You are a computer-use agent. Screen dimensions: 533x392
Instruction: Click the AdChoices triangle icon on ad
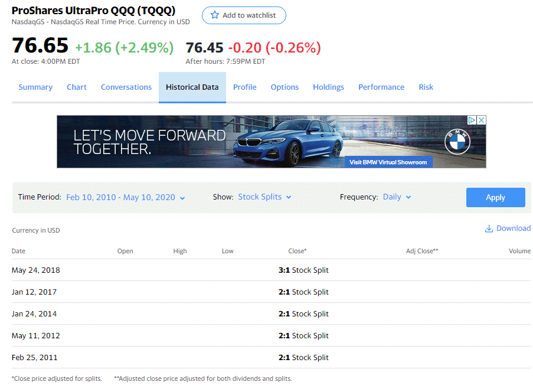(x=472, y=120)
